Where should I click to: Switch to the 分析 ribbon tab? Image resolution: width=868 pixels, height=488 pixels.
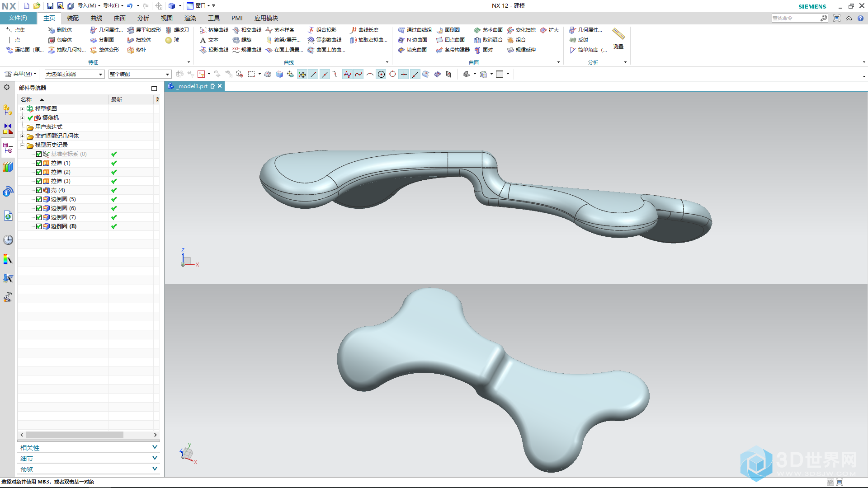(x=143, y=18)
